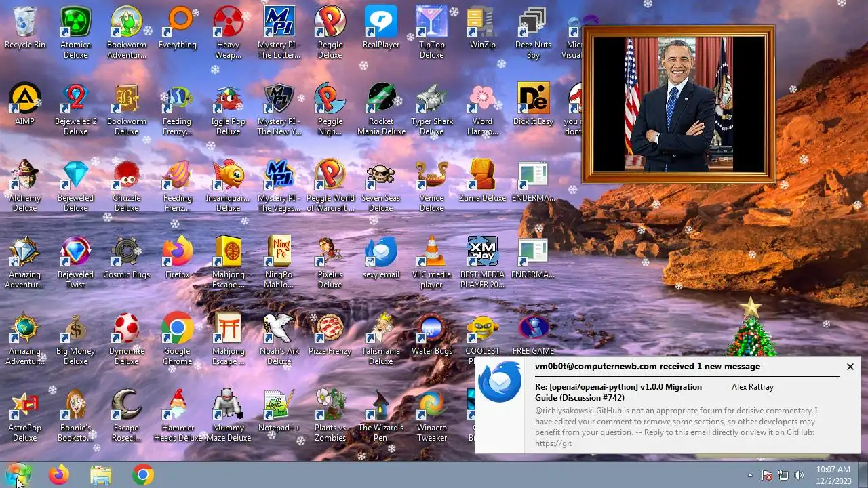Click the framed portrait photo gadget
This screenshot has width=868, height=488.
coord(678,104)
